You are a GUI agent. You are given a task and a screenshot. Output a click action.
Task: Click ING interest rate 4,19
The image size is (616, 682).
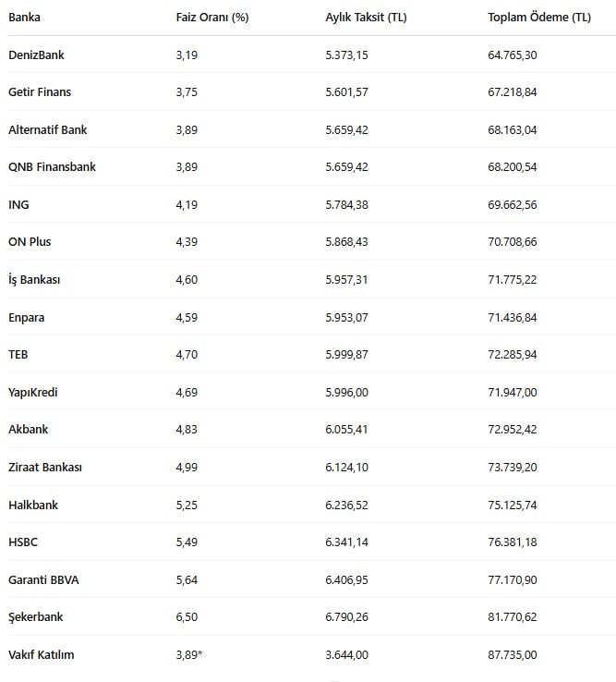[187, 205]
